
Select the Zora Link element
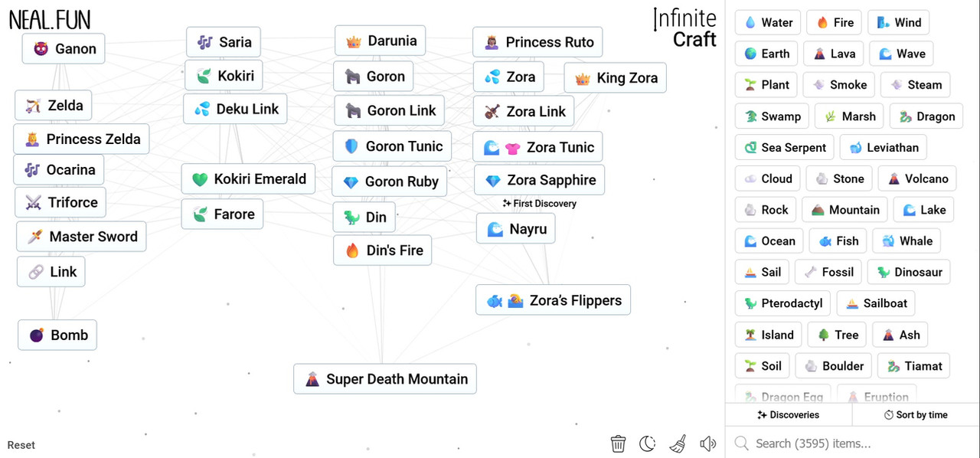(x=524, y=112)
